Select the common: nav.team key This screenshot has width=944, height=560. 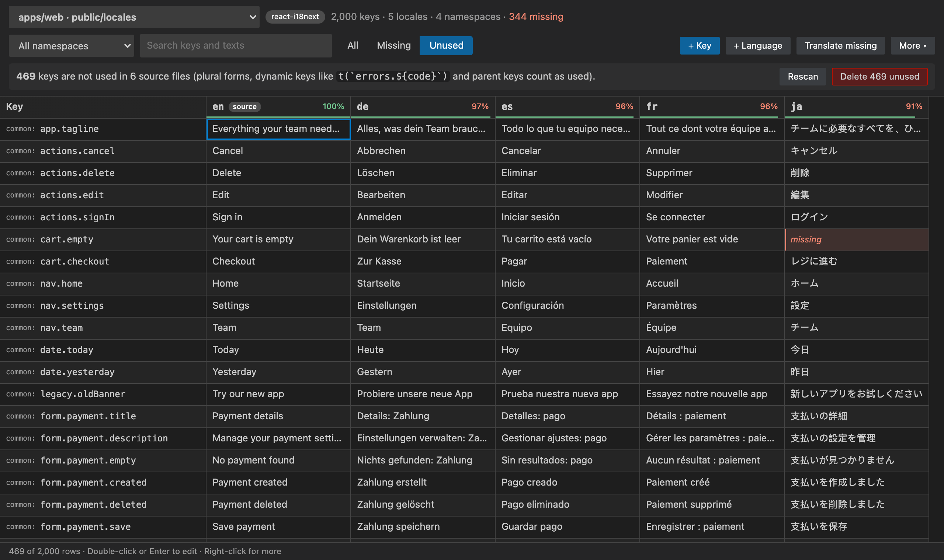[103, 328]
